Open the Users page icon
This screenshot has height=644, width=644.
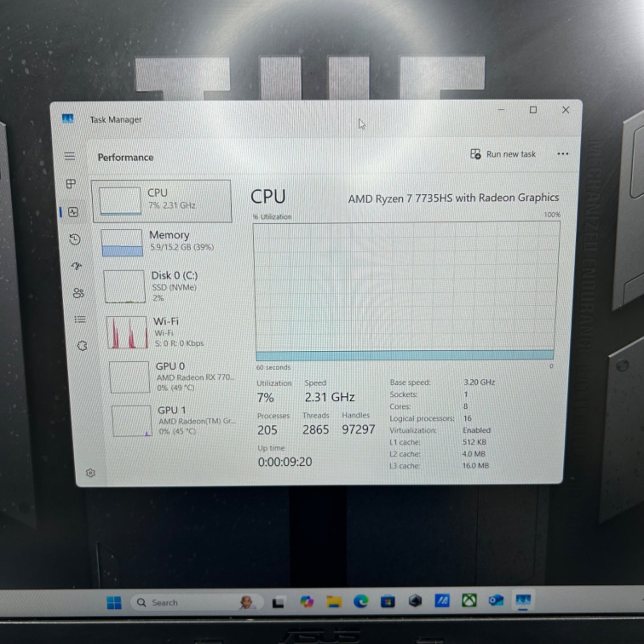78,293
